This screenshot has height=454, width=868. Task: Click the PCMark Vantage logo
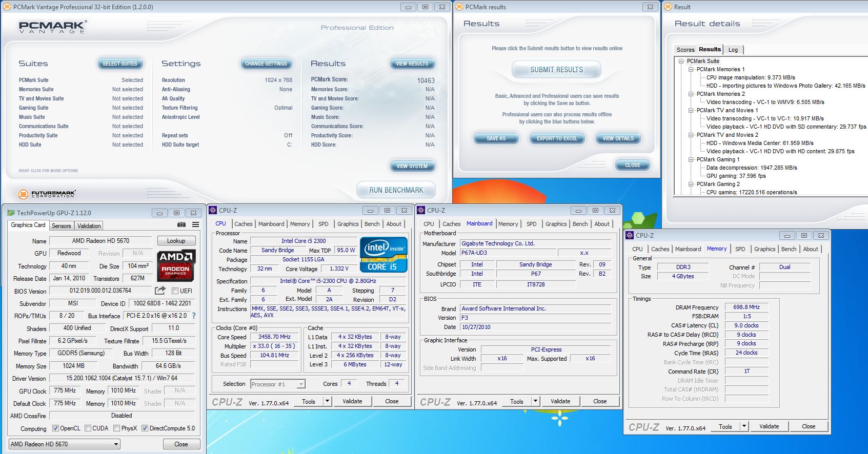pos(53,27)
